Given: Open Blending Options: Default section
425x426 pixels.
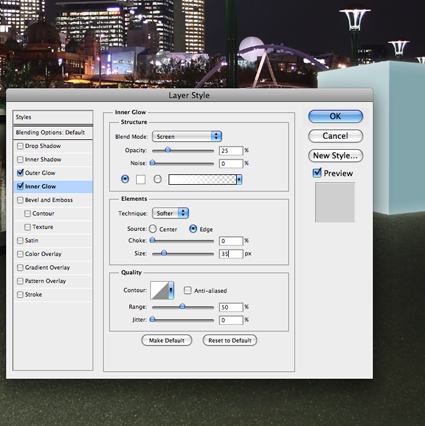Looking at the screenshot, I should 53,133.
